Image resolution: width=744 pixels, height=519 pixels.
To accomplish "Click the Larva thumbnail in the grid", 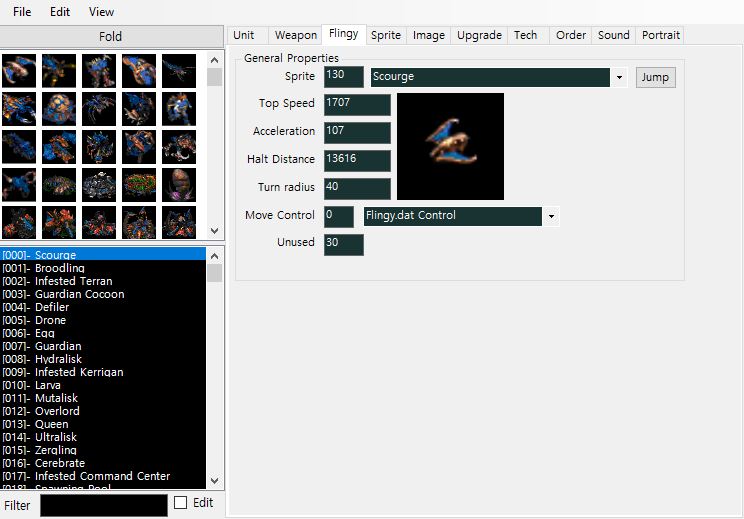I will (19, 147).
